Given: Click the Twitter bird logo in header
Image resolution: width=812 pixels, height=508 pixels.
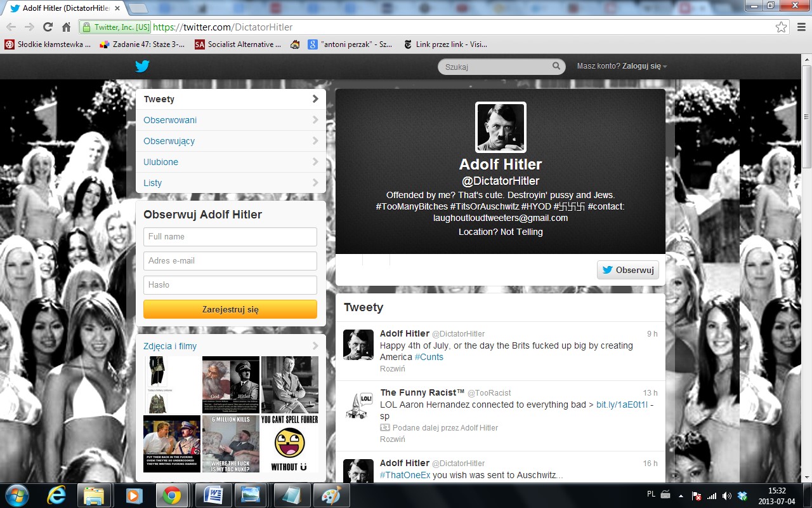Looking at the screenshot, I should pyautogui.click(x=142, y=66).
